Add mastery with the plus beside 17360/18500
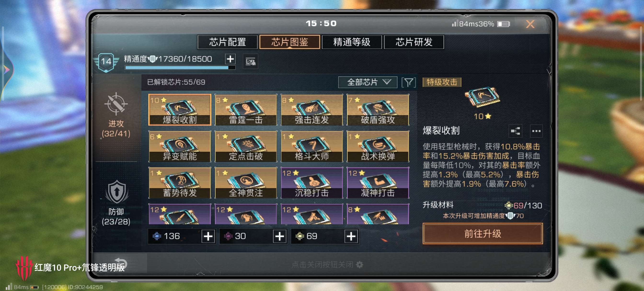The image size is (644, 291). [x=230, y=59]
